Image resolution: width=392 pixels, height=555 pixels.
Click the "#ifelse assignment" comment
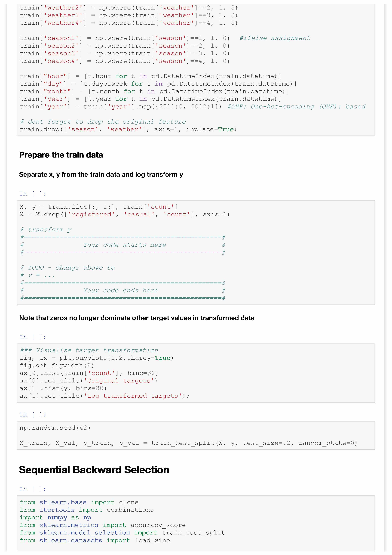275,38
